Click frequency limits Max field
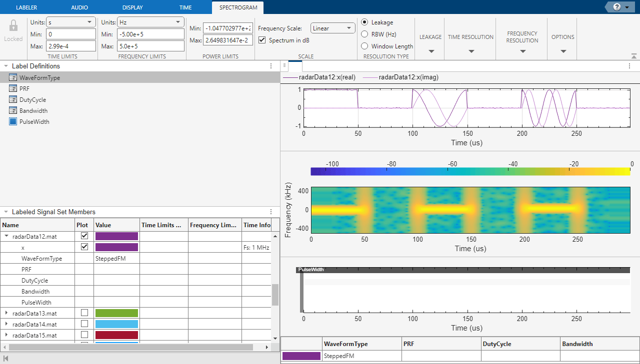This screenshot has height=364, width=640. tap(150, 46)
